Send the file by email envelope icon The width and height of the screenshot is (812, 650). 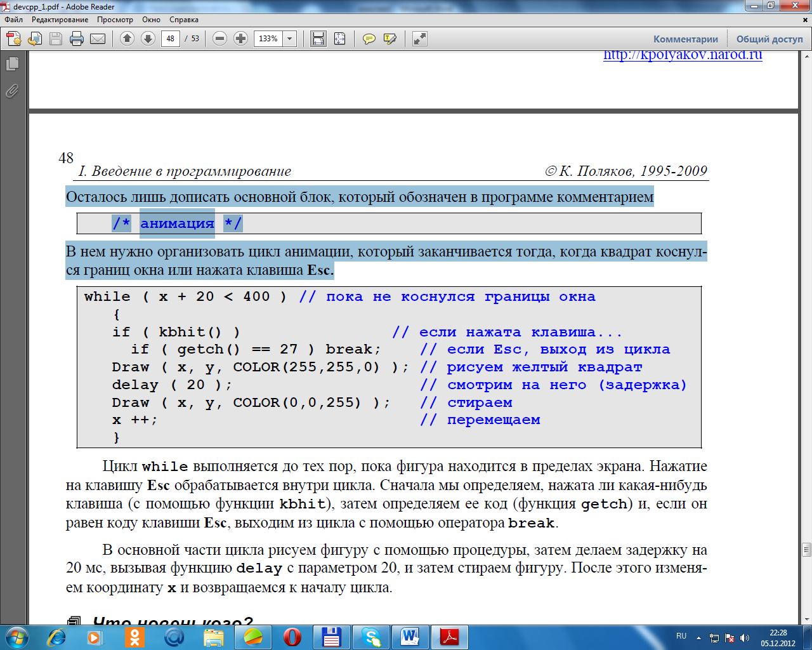[x=98, y=39]
